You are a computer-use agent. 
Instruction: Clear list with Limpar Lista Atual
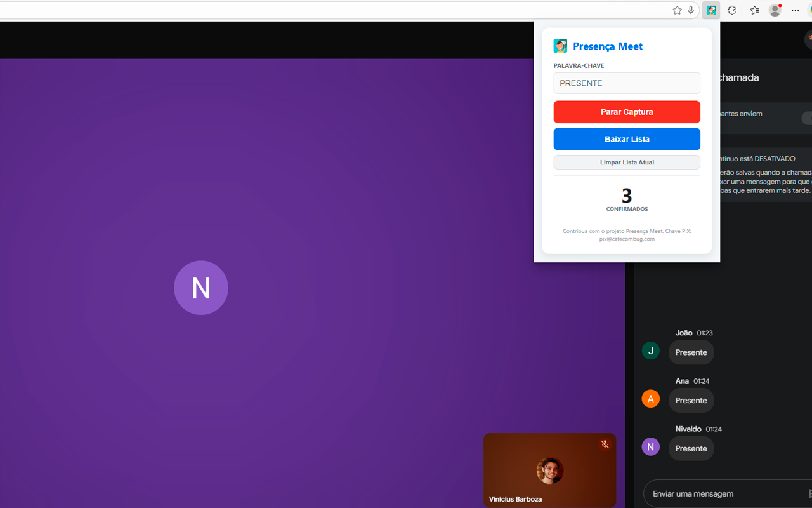tap(627, 163)
